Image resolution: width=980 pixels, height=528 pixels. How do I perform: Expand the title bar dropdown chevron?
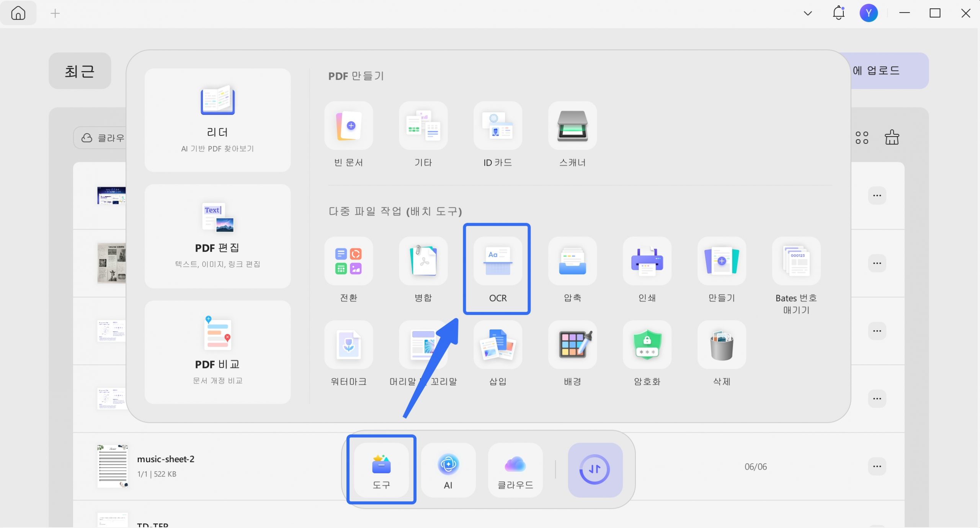tap(808, 13)
